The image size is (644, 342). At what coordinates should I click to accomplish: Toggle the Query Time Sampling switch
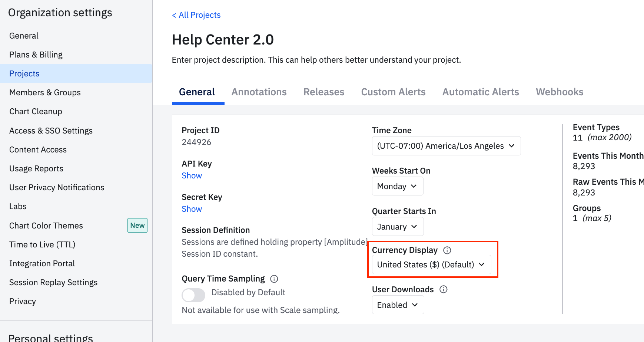click(x=193, y=295)
